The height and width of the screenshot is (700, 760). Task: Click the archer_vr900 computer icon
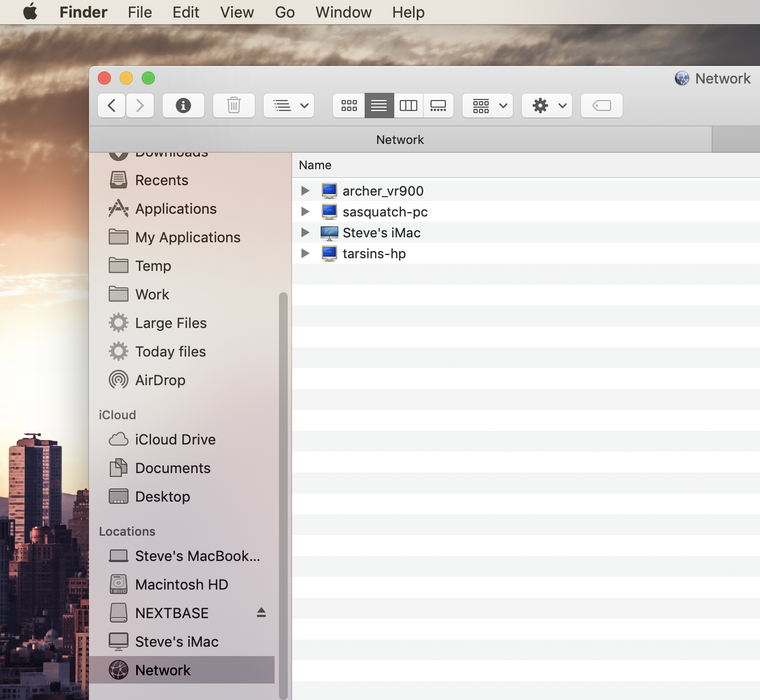(329, 191)
